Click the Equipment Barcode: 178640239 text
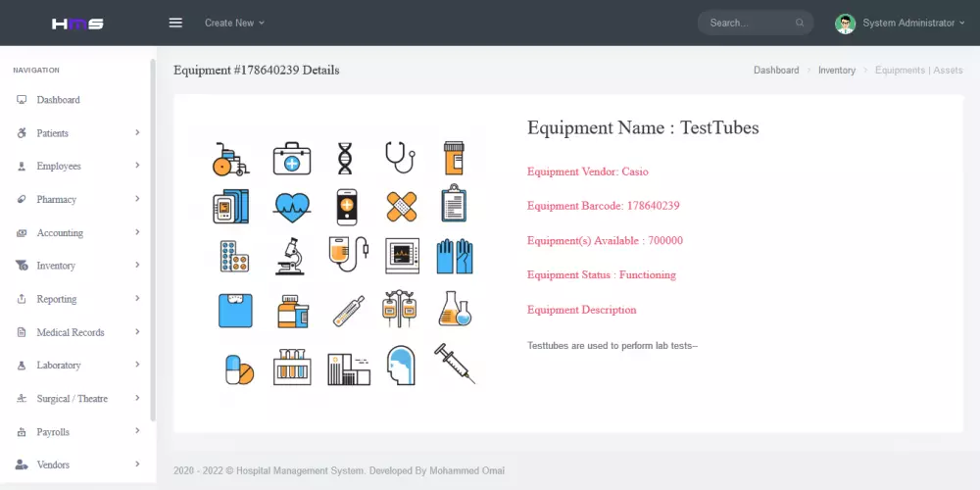The width and height of the screenshot is (980, 490). (603, 206)
